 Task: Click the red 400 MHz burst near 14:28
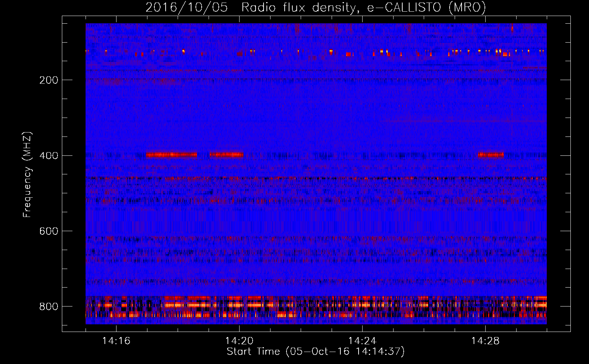[491, 155]
